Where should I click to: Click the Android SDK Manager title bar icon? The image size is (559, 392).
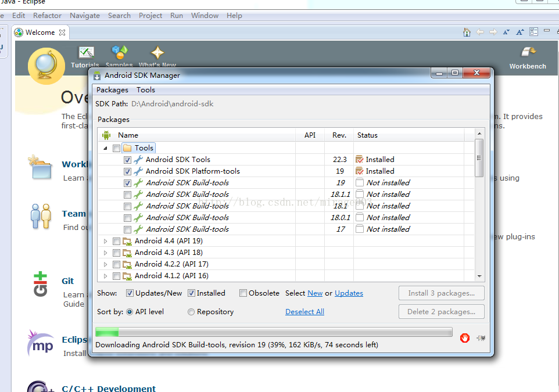click(97, 75)
